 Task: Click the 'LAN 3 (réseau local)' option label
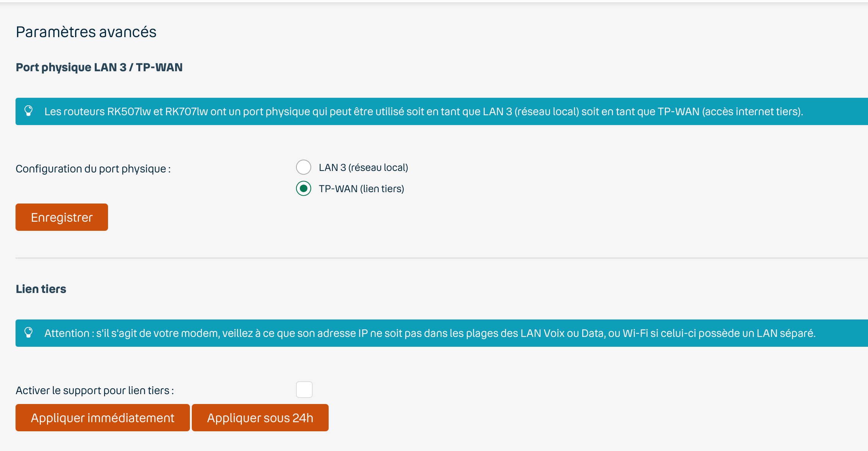[x=363, y=168]
